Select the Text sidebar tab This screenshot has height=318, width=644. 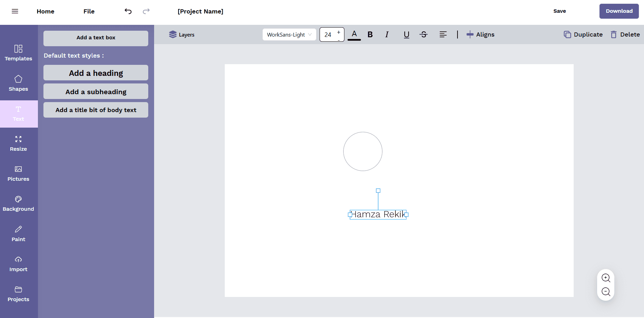pos(19,114)
